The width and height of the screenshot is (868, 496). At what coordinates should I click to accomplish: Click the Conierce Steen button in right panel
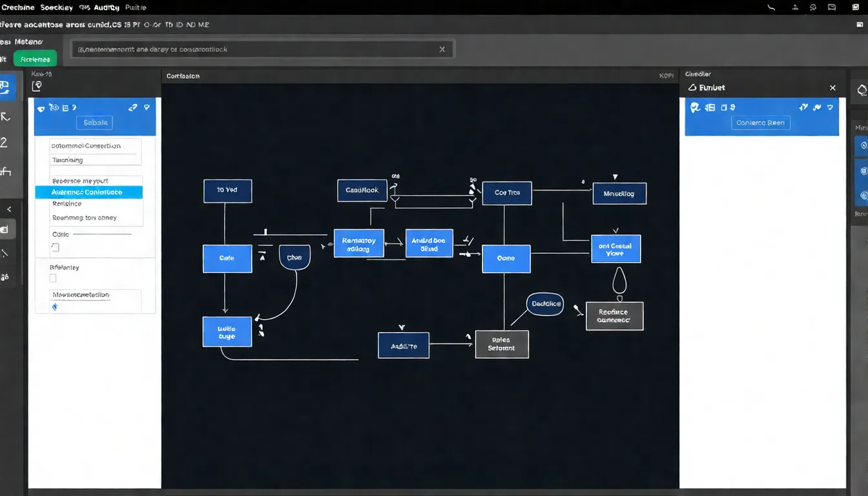(760, 123)
